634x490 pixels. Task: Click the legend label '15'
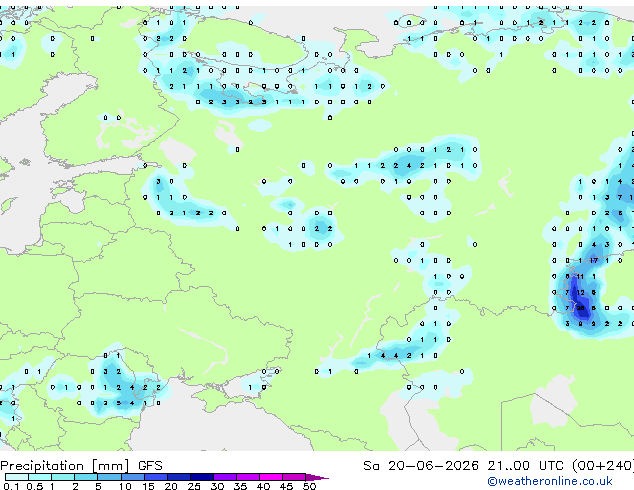(148, 486)
